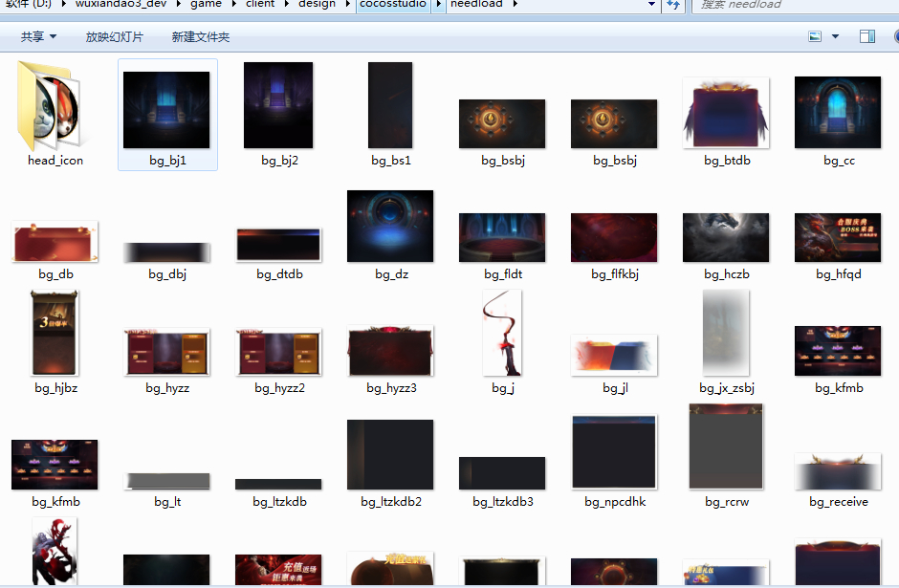Expand the address bar history dropdown
This screenshot has height=588, width=899.
(x=651, y=5)
